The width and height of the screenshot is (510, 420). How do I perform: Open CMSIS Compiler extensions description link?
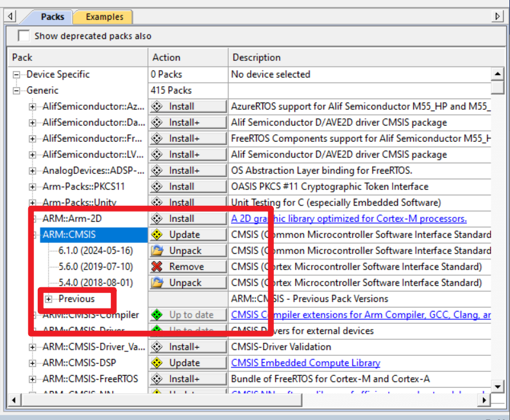pos(361,315)
